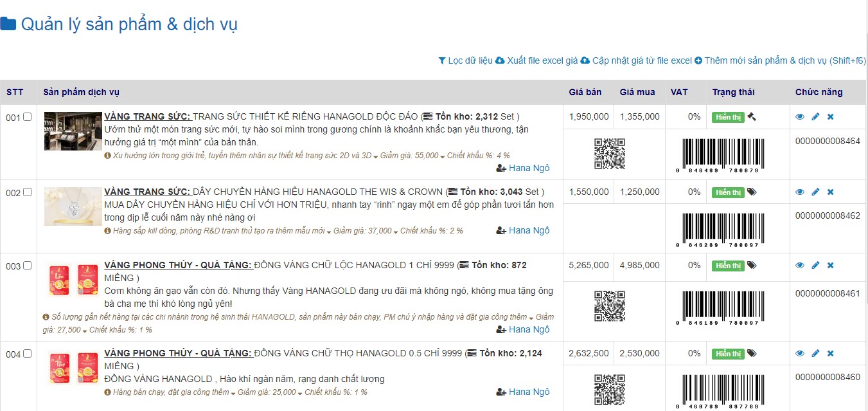Select the tags icon in row 003 status
The height and width of the screenshot is (411, 868).
[752, 266]
